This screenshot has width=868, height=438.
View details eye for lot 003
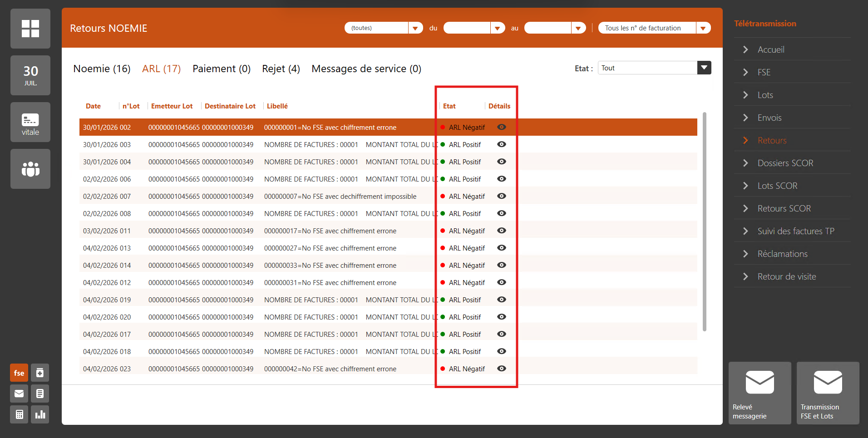coord(502,144)
